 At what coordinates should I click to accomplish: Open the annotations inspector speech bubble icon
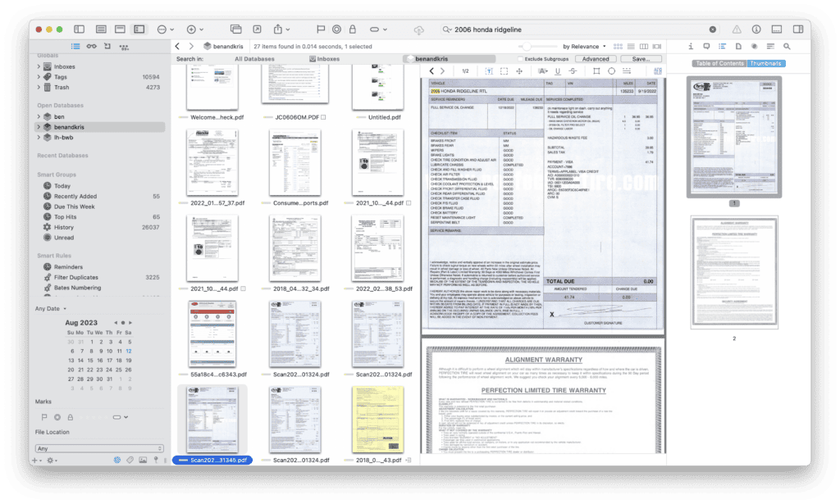coord(706,47)
